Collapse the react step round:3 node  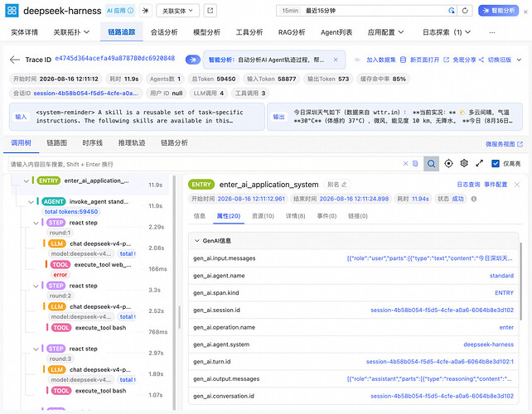tap(36, 349)
